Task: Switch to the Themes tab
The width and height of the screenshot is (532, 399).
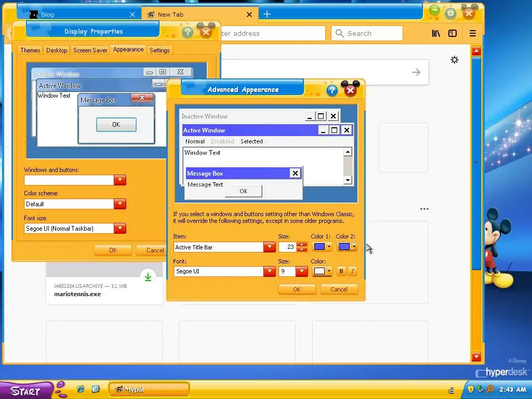Action: (30, 50)
